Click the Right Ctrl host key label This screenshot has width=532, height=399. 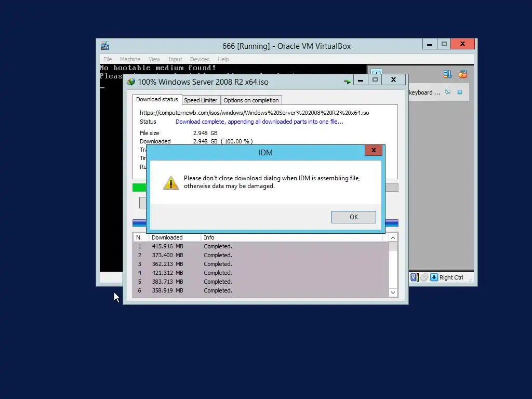point(451,277)
